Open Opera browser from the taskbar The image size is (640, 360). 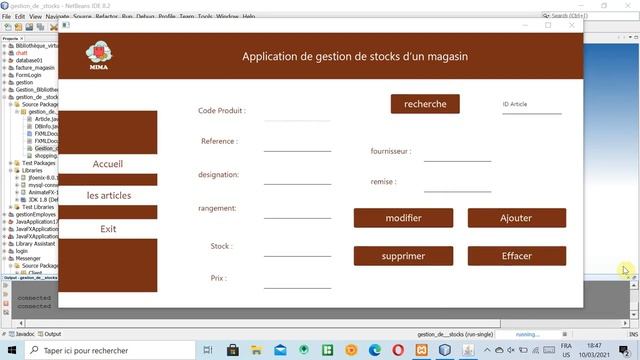pos(398,350)
